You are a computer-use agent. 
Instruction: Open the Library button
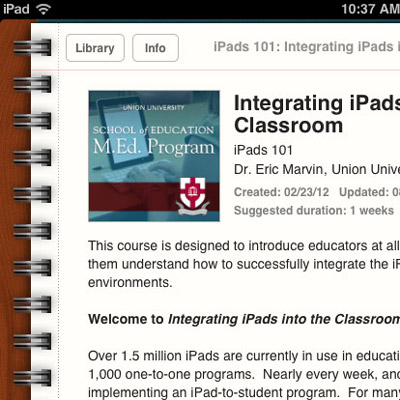(x=95, y=48)
